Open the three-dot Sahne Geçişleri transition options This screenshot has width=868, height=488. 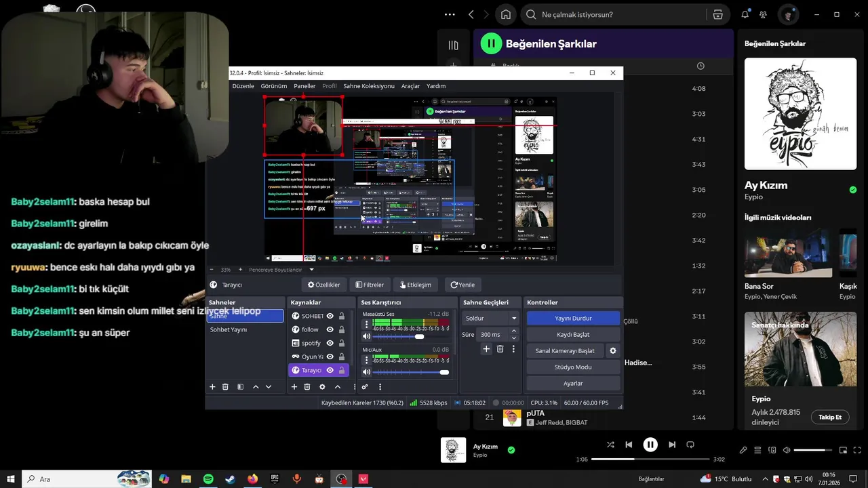click(514, 349)
